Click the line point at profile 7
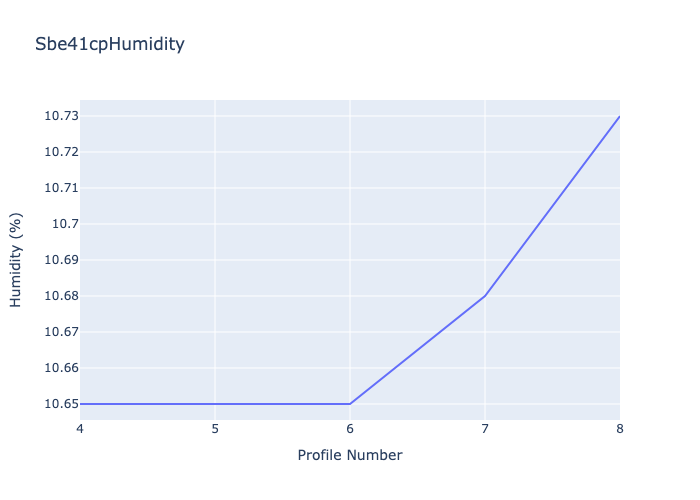This screenshot has width=700, height=500. click(x=485, y=296)
